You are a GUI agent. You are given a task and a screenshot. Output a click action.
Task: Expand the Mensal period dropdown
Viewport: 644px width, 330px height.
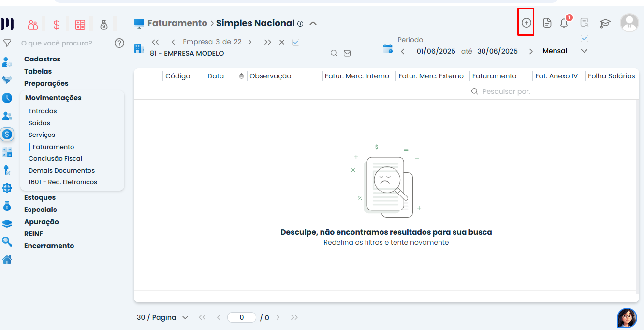point(584,51)
